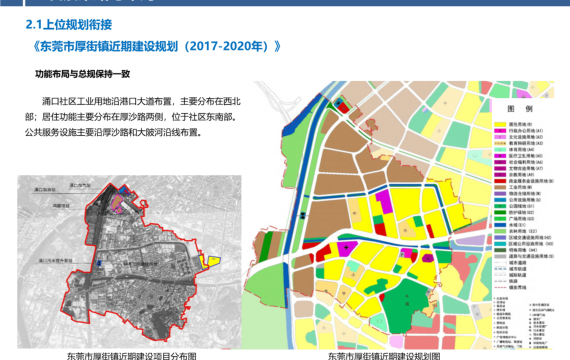Click the paragraph line starting 公共服务设施主要沿厚沙路
This screenshot has width=570, height=360.
click(113, 132)
